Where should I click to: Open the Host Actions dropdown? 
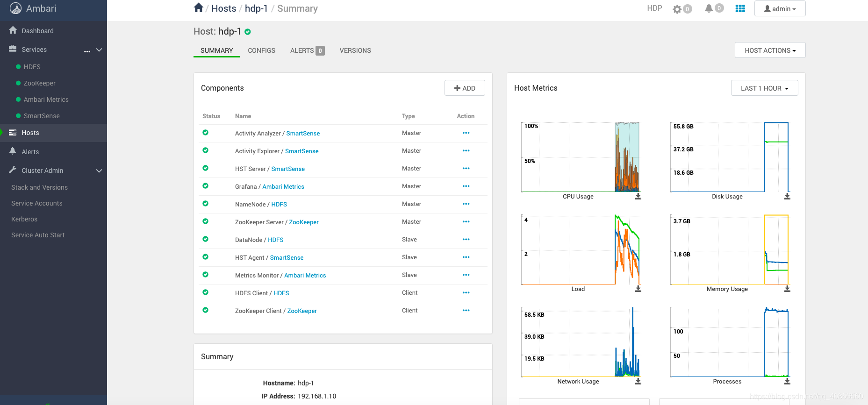(770, 50)
